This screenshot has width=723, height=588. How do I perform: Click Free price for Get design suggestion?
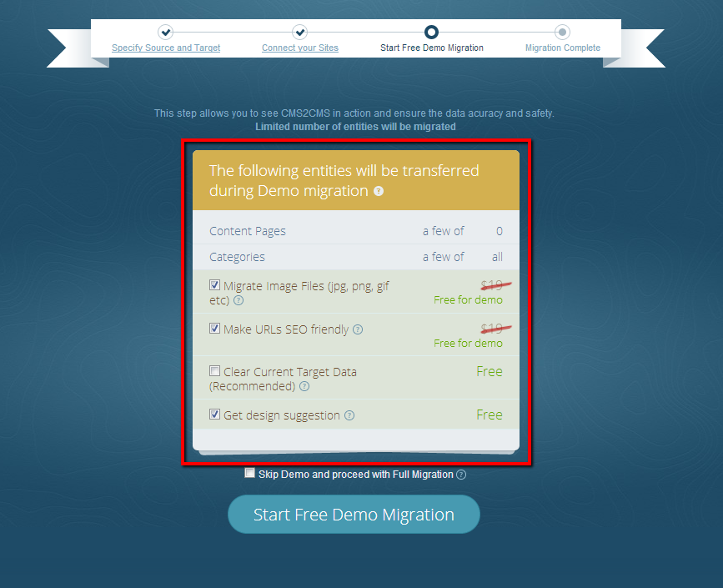coord(490,415)
